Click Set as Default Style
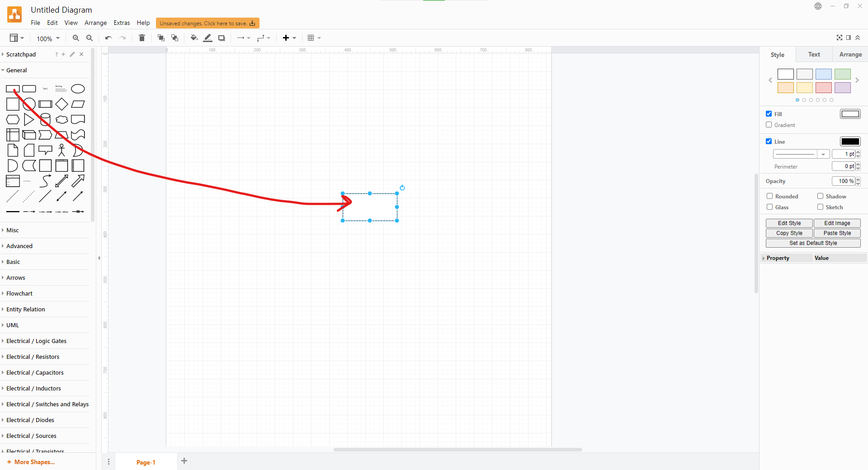This screenshot has width=868, height=470. coord(812,243)
